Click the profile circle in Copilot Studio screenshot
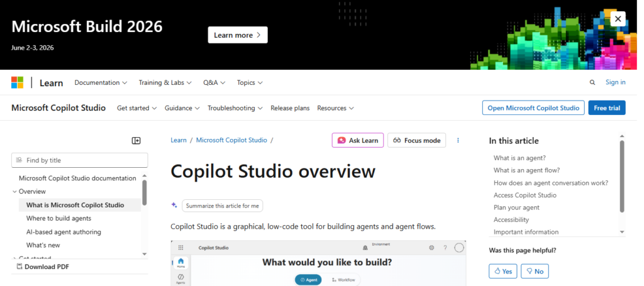644x286 pixels. coord(458,248)
